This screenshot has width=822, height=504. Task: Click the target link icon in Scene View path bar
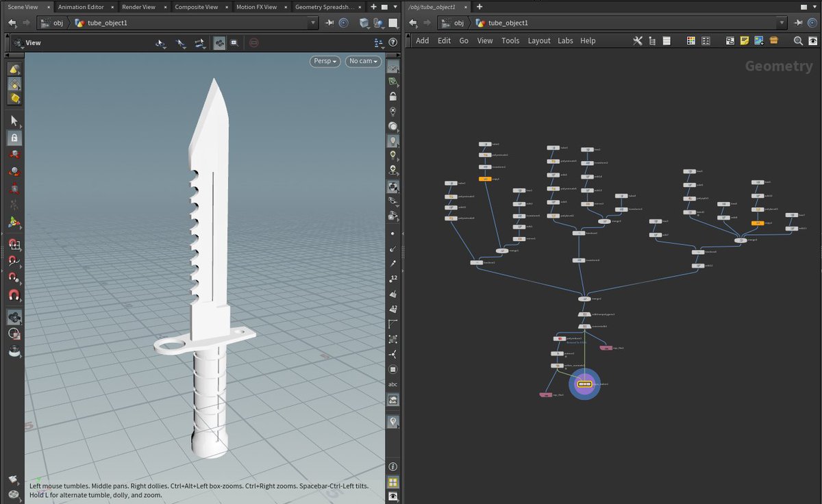344,23
